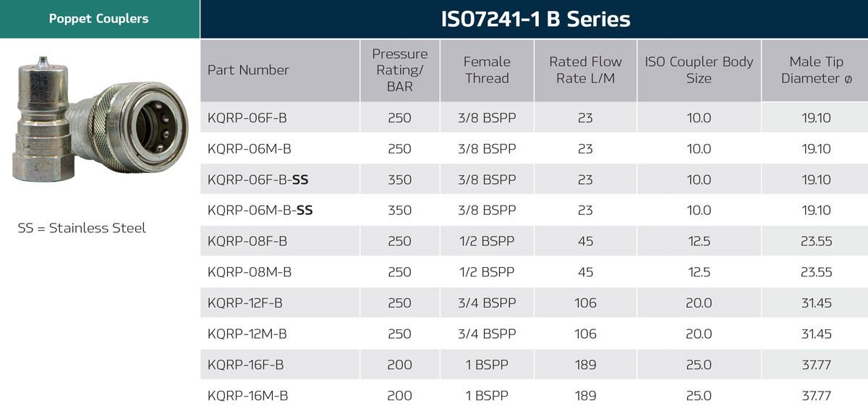Image resolution: width=868 pixels, height=414 pixels.
Task: Select part number KQRP-06M-B
Action: 248,148
